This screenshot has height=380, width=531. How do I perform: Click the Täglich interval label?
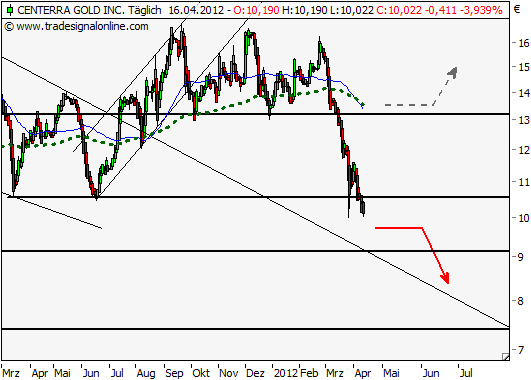click(146, 10)
